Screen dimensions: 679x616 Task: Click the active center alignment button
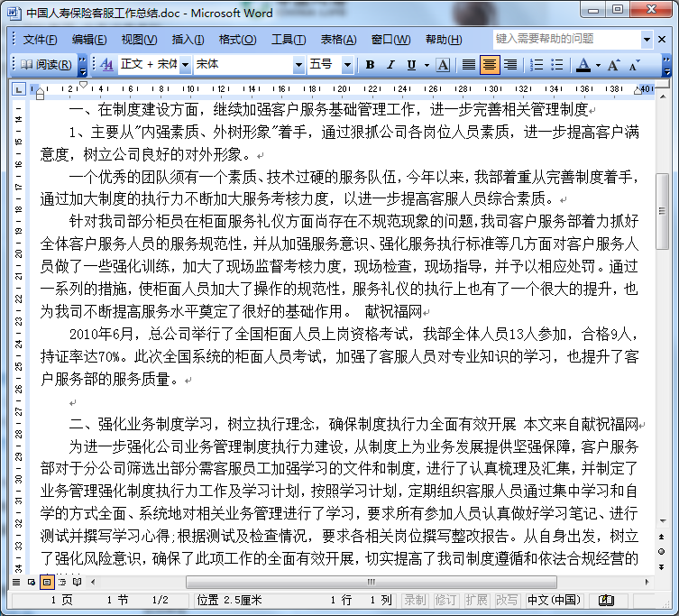pyautogui.click(x=490, y=65)
